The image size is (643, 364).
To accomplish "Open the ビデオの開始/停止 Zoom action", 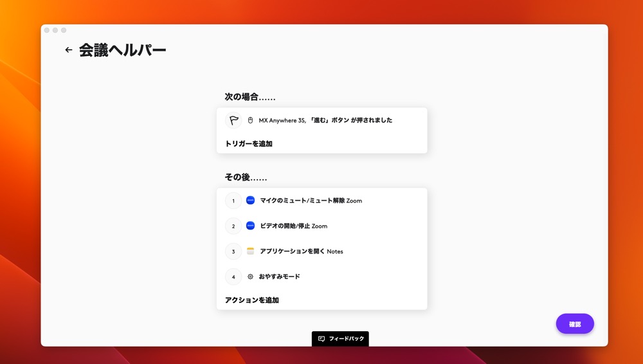I will pos(293,226).
